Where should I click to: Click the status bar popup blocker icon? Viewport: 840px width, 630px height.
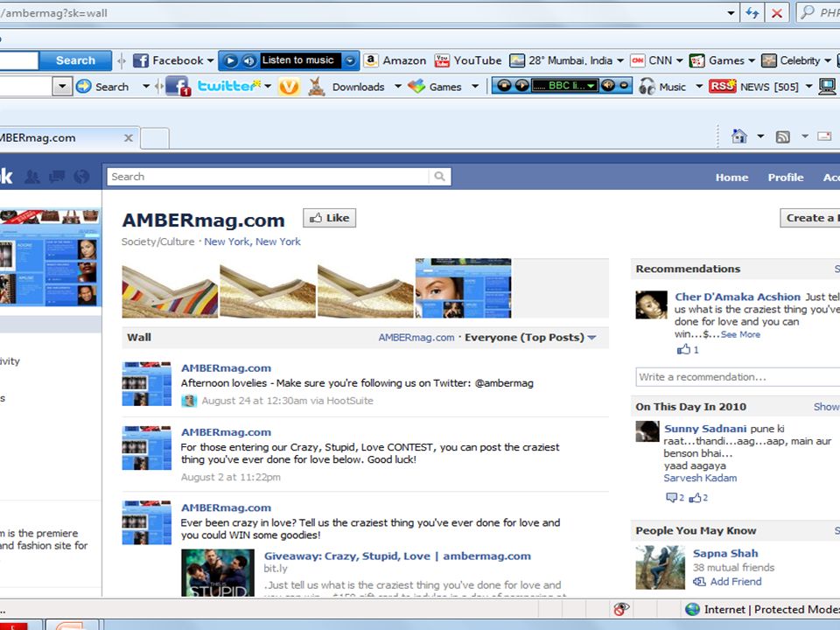click(621, 609)
